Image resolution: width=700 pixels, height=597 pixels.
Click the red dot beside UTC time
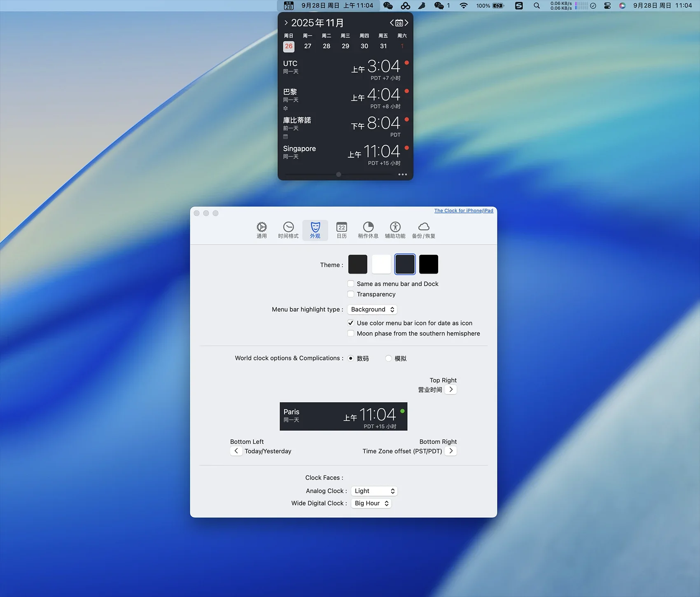[x=407, y=63]
